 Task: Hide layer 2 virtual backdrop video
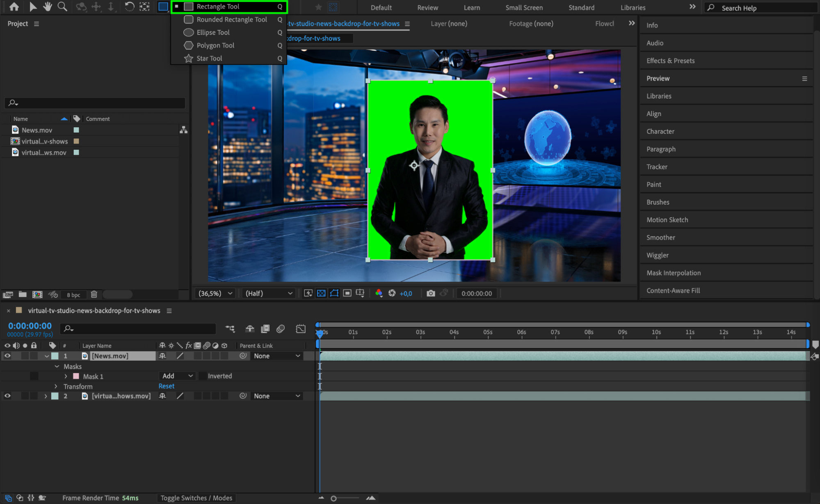tap(7, 396)
